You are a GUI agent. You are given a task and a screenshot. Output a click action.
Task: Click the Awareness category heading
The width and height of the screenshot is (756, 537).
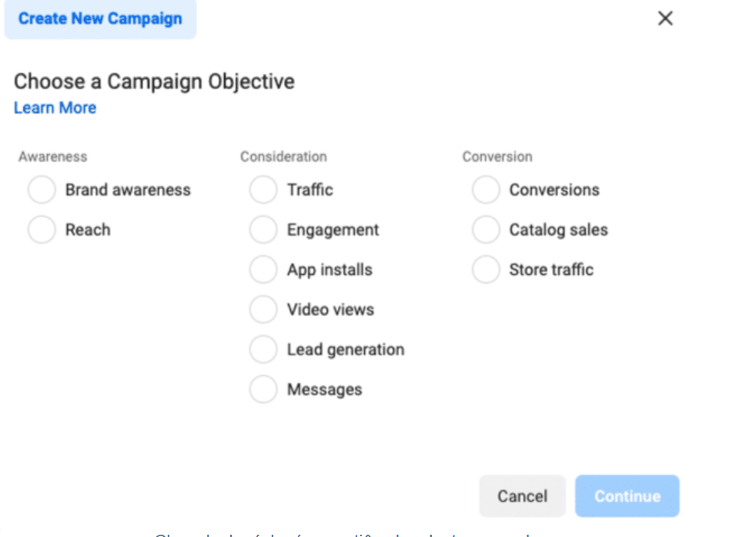click(x=52, y=156)
